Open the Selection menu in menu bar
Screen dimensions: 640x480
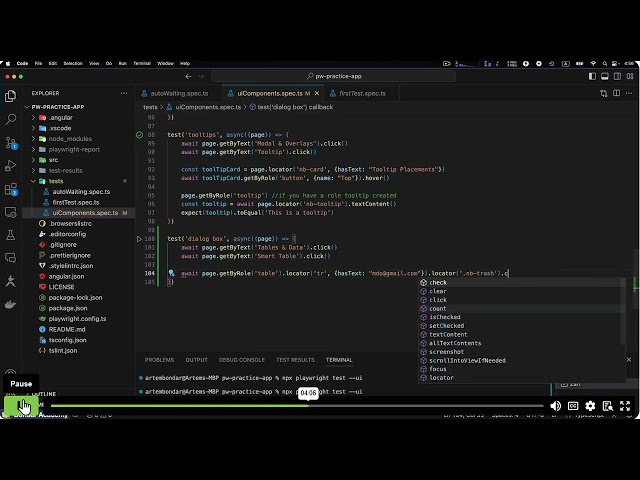pyautogui.click(x=73, y=64)
